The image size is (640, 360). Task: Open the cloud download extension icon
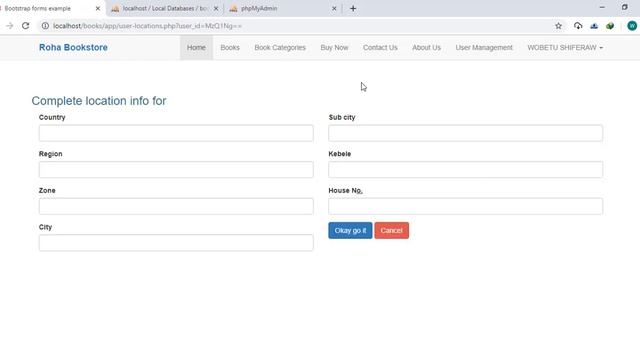(578, 26)
